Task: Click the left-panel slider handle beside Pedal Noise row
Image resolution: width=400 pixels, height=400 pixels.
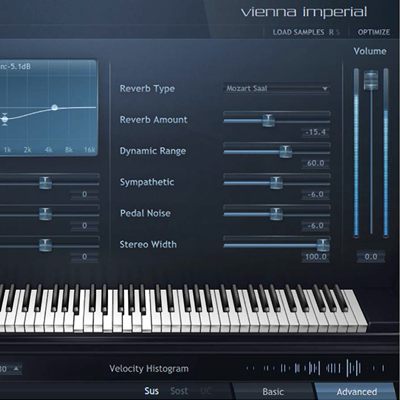Action: tap(45, 214)
